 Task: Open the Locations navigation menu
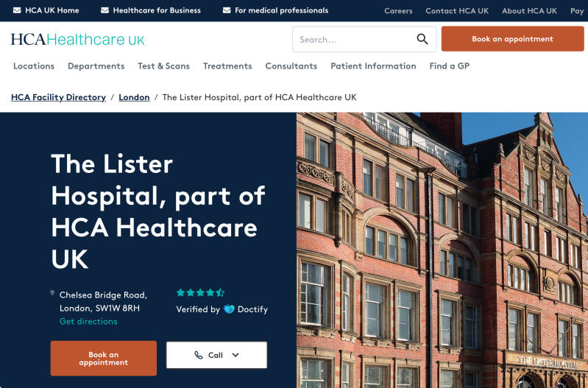pyautogui.click(x=34, y=66)
